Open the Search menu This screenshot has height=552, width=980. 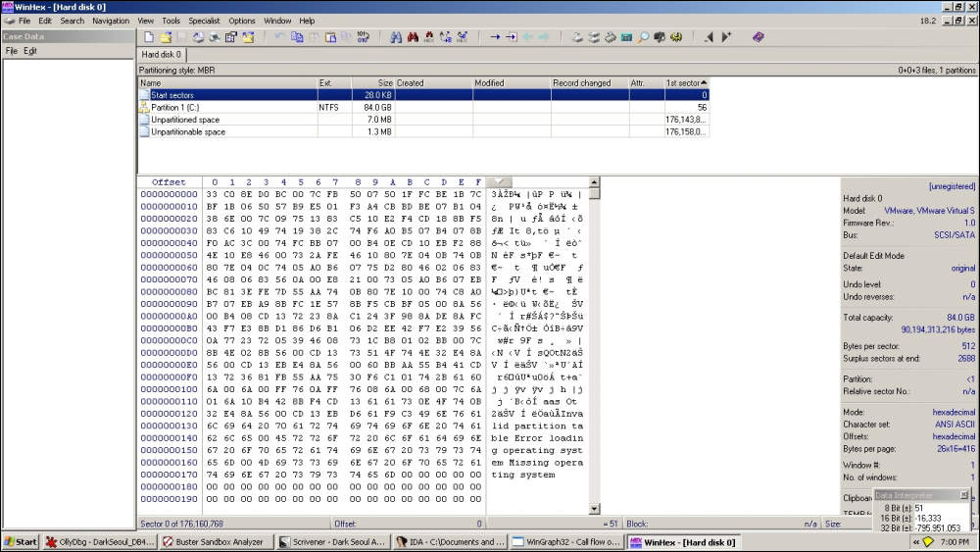[x=72, y=21]
